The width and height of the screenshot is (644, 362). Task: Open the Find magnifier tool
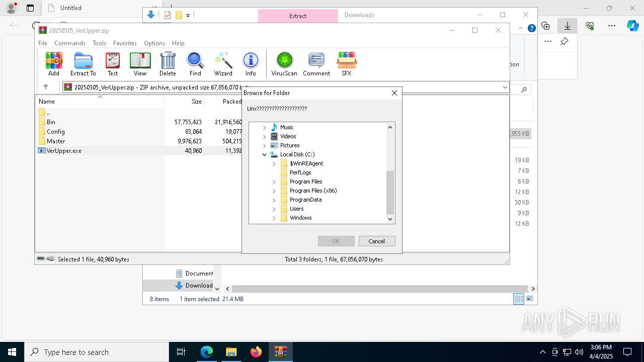tap(195, 64)
